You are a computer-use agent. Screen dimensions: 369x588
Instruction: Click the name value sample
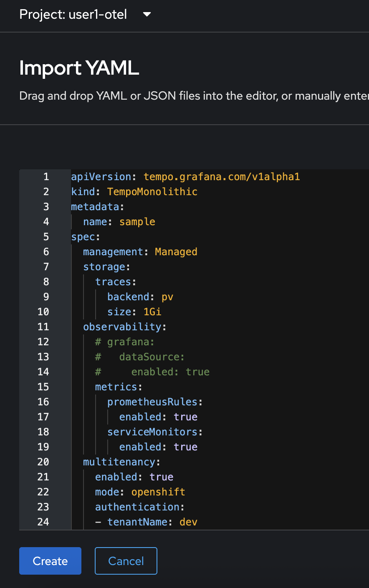point(137,222)
